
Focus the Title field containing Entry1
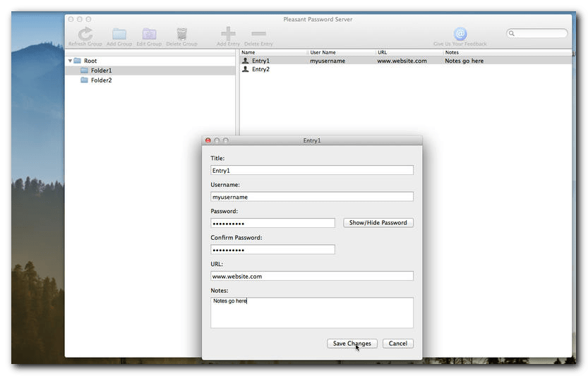click(312, 170)
